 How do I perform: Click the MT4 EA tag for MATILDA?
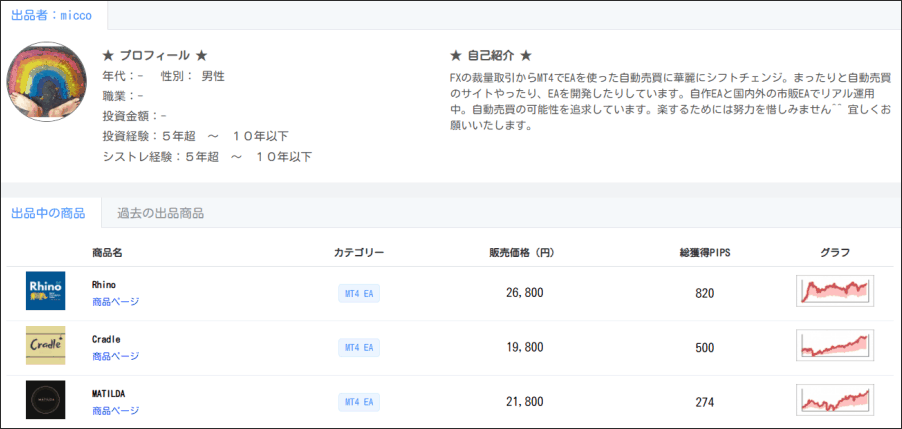point(359,402)
